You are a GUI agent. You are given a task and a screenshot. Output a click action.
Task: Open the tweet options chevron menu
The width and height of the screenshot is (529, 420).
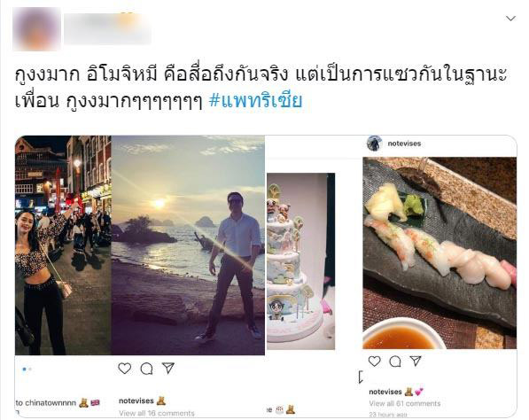click(510, 19)
